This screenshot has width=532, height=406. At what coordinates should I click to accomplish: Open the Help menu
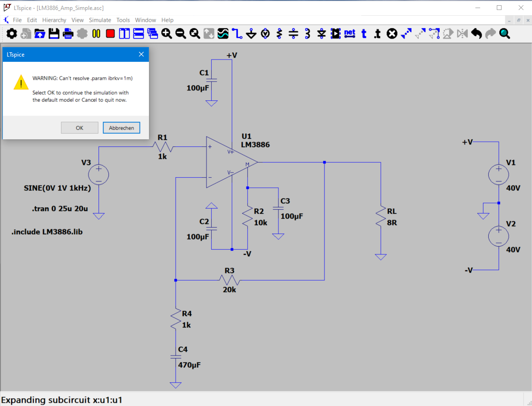(x=167, y=20)
